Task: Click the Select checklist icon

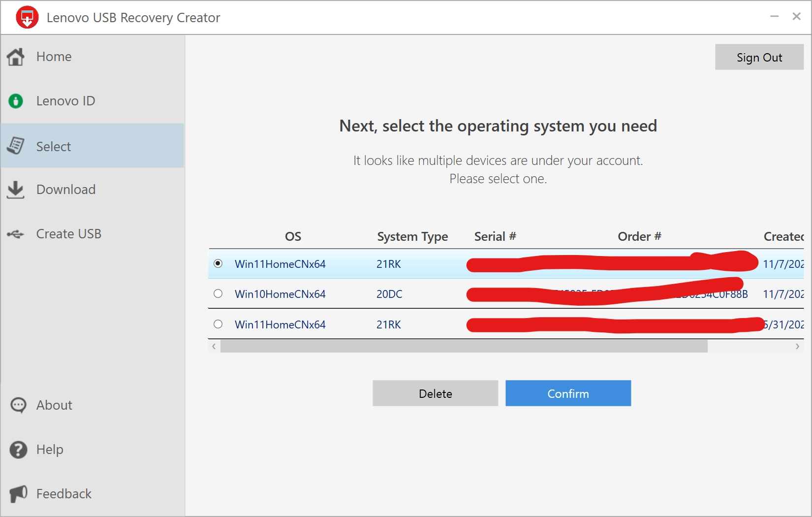Action: coord(16,146)
